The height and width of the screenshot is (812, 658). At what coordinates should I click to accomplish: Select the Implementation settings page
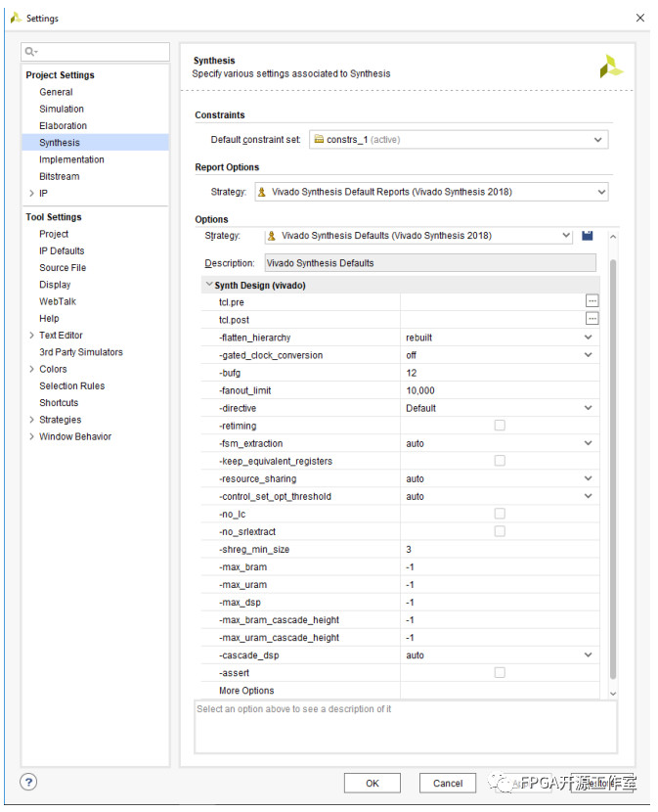(x=71, y=159)
